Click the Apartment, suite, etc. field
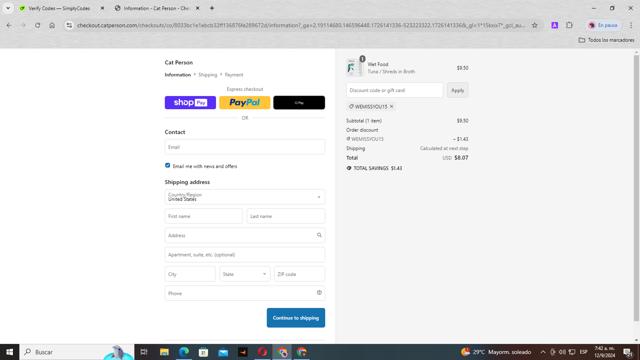Screen dimensions: 640x360 click(245, 255)
